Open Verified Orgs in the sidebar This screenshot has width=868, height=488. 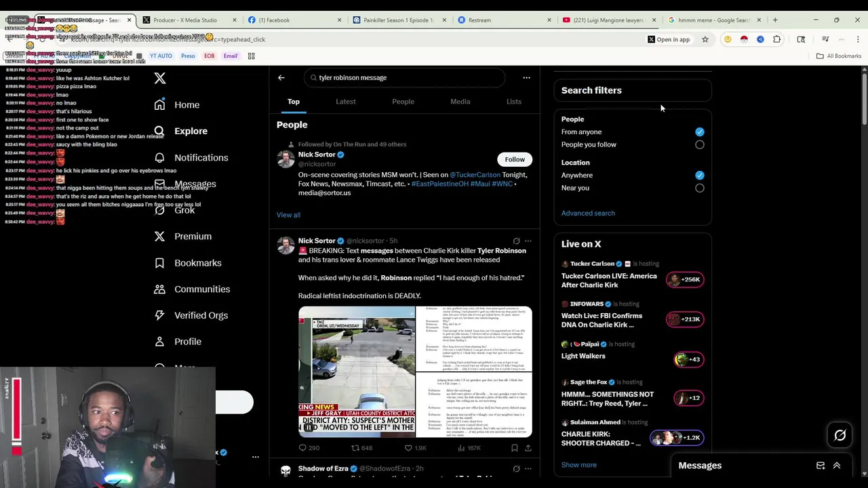coord(191,315)
